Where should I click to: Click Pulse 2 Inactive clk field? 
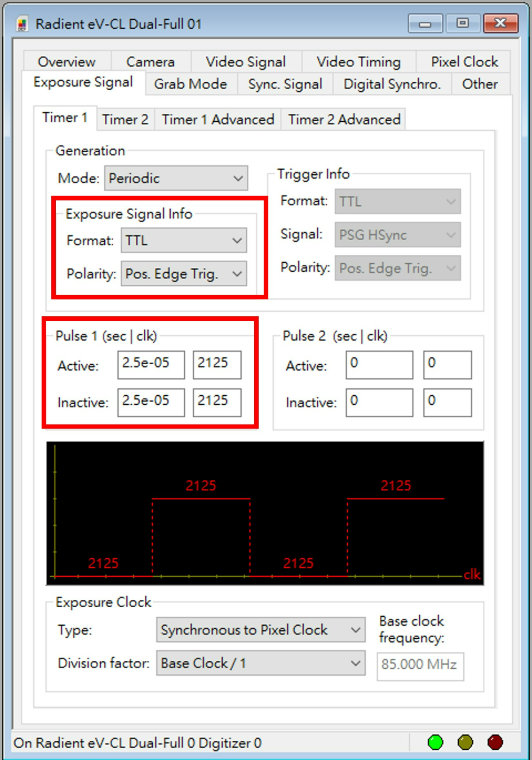point(447,403)
